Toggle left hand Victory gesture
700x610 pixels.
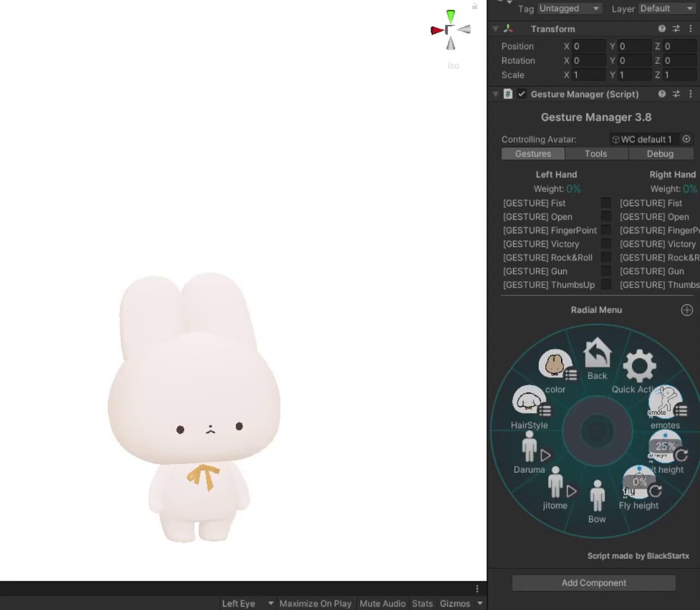point(606,243)
